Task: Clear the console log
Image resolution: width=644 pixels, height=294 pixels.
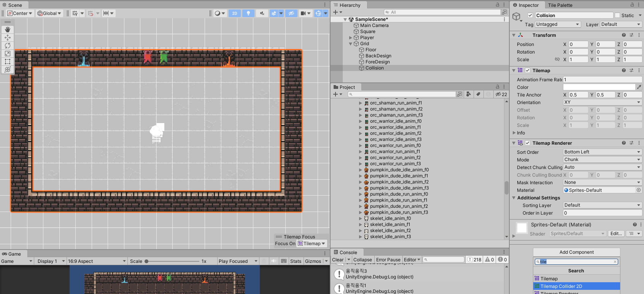Action: (338, 260)
